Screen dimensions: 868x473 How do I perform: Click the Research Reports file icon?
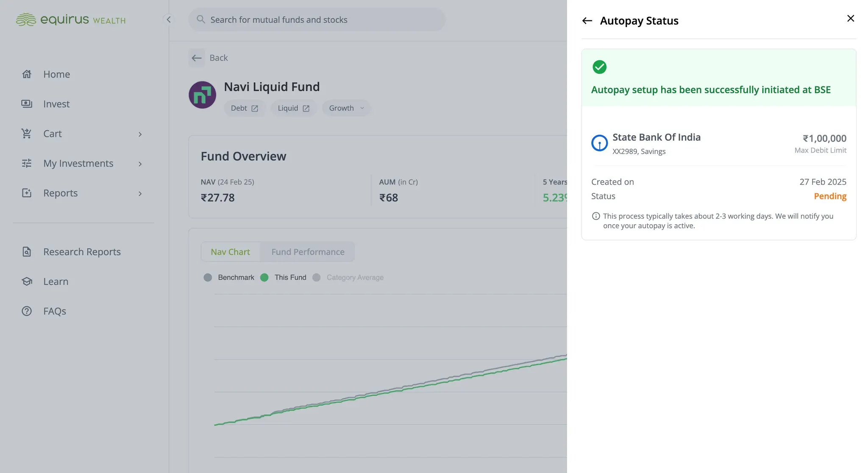[27, 252]
